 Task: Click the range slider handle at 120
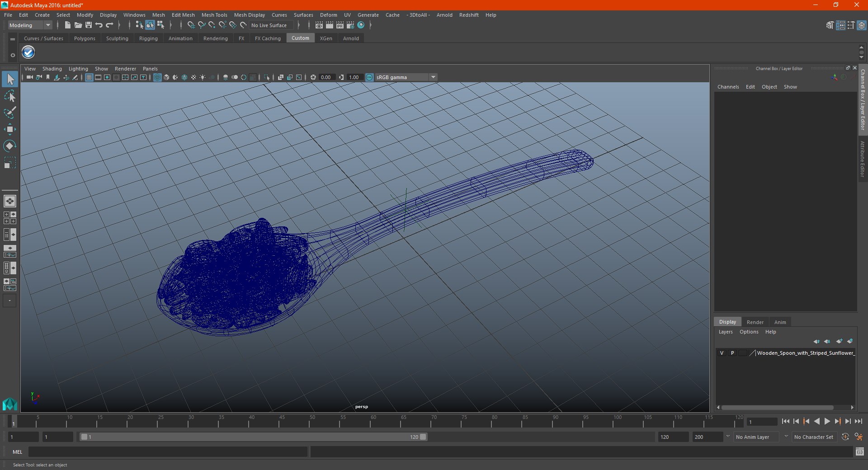click(x=423, y=437)
